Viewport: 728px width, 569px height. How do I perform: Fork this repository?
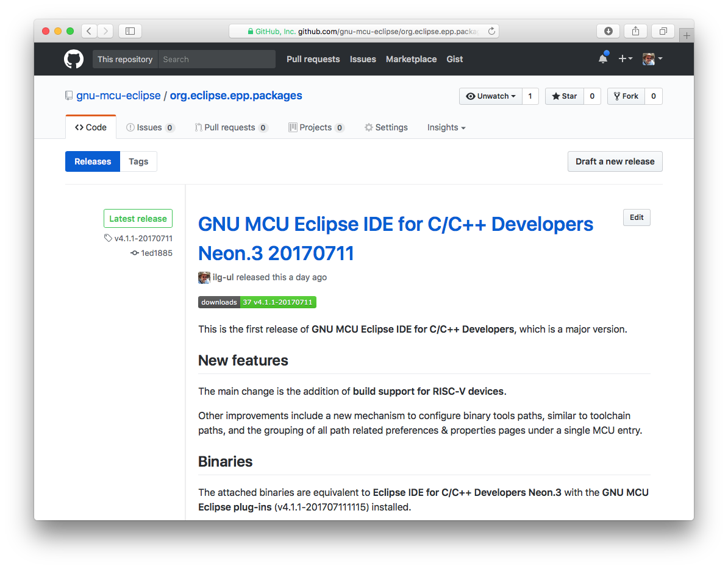626,96
